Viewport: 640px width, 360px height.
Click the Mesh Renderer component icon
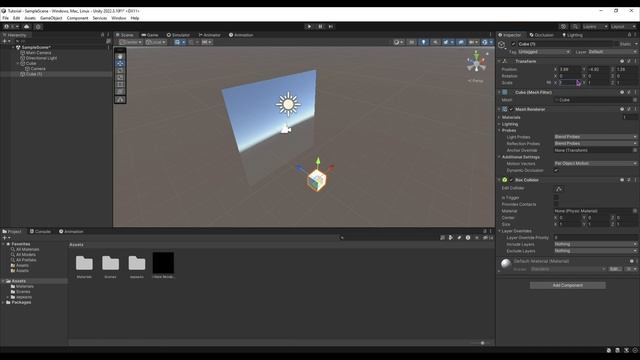pos(505,109)
